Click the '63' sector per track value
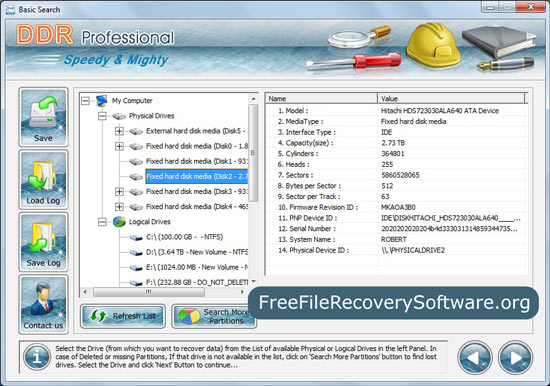This screenshot has height=386, width=550. [385, 197]
